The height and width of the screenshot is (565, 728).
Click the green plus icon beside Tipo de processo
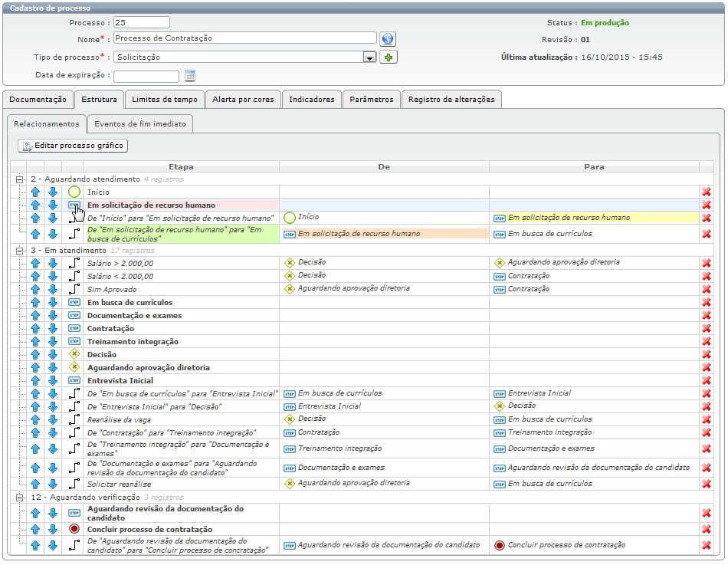389,57
